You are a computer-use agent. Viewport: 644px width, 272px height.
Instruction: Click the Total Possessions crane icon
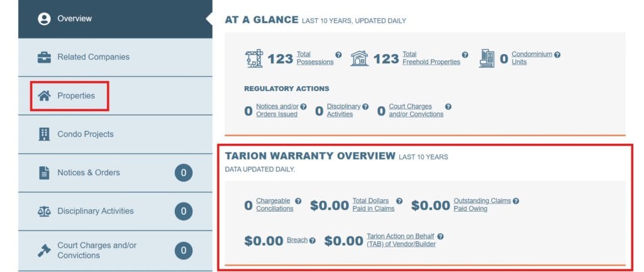point(253,58)
